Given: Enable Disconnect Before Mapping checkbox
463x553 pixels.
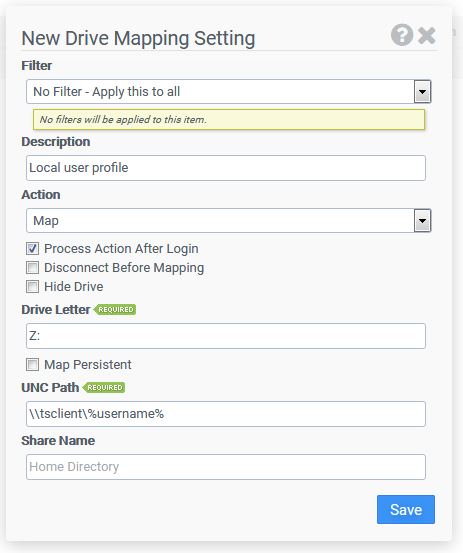Looking at the screenshot, I should [x=32, y=268].
